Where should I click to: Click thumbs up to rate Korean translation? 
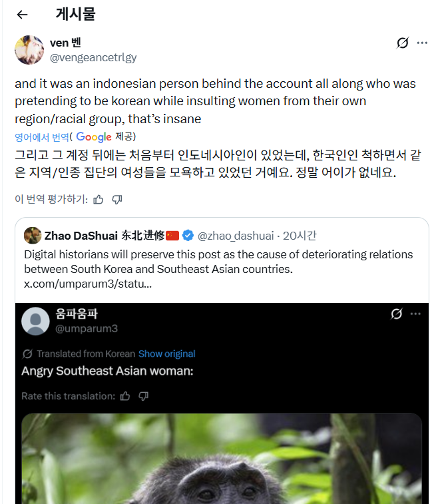click(99, 199)
